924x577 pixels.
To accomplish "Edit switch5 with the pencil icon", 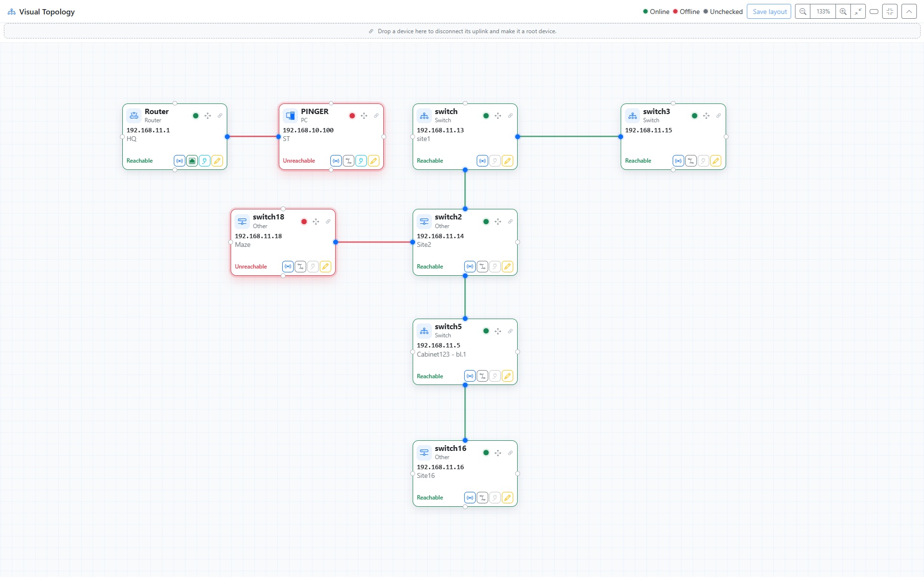I will (x=508, y=376).
